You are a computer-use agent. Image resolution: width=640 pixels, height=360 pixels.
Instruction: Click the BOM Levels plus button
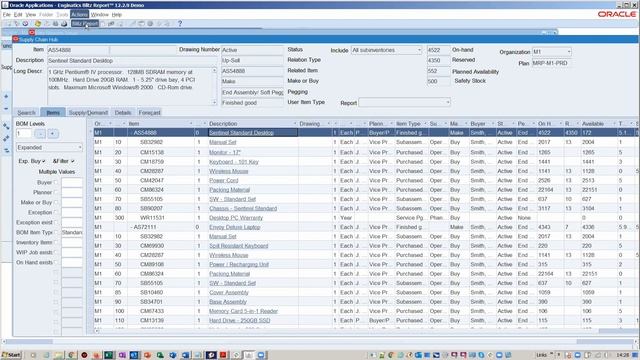53,133
